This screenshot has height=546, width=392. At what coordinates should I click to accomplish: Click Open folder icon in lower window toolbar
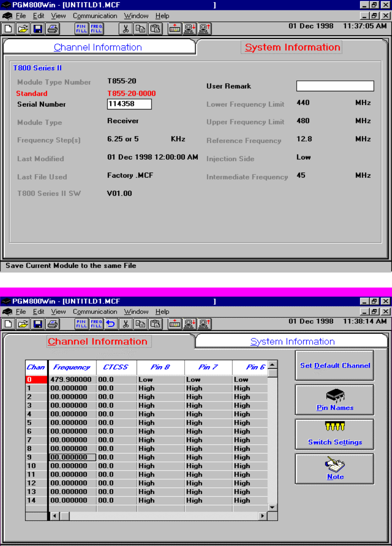click(23, 323)
